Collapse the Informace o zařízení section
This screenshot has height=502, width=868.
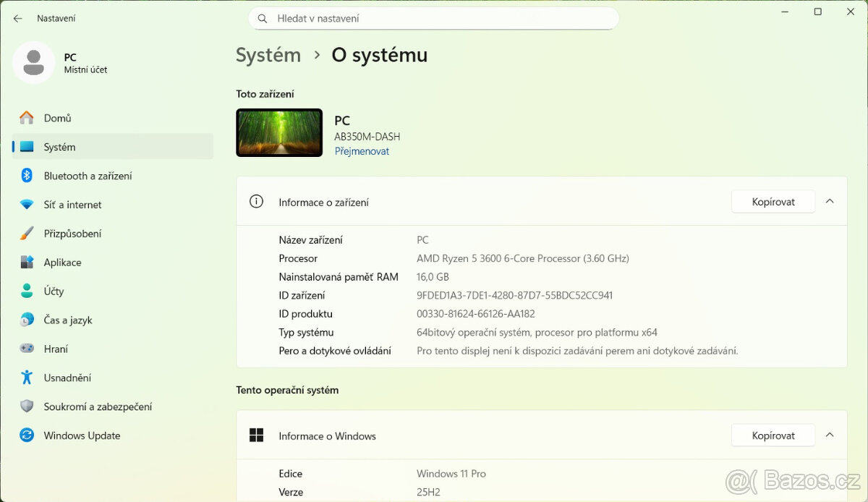(x=830, y=201)
